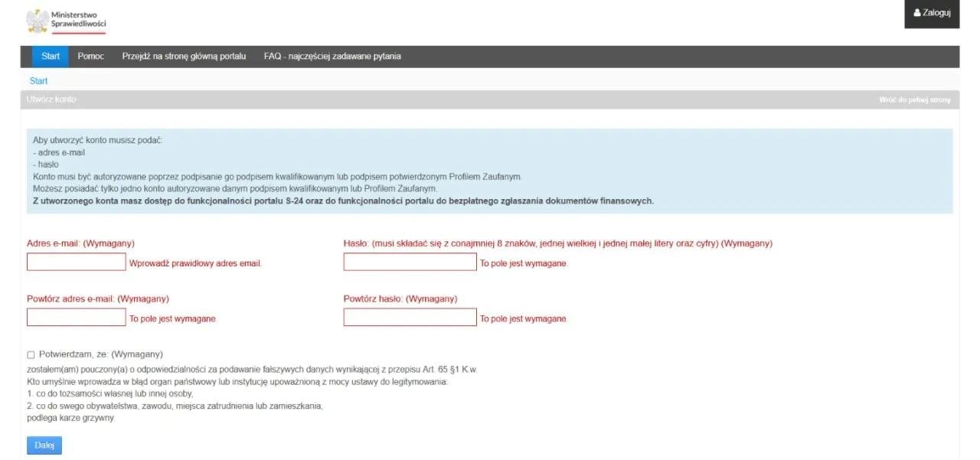Go to Przejdź na stronę główną portalu
This screenshot has width=980, height=460.
(x=184, y=57)
